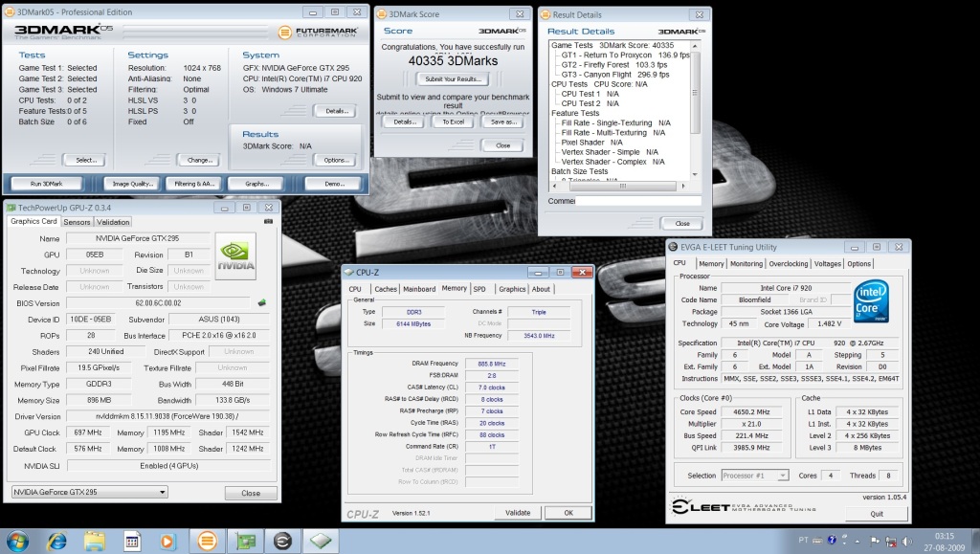Select Pixel Shader row in Result Details
980x554 pixels.
[x=591, y=143]
